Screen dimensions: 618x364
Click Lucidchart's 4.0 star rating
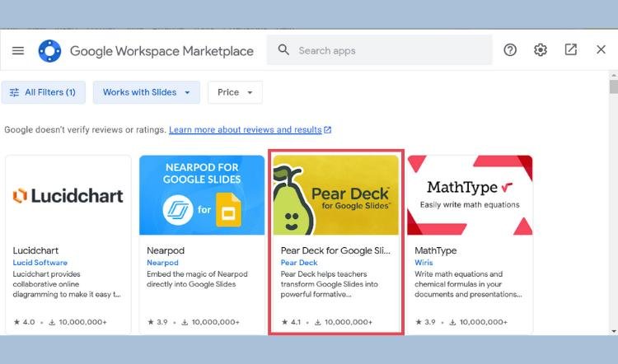[x=25, y=322]
